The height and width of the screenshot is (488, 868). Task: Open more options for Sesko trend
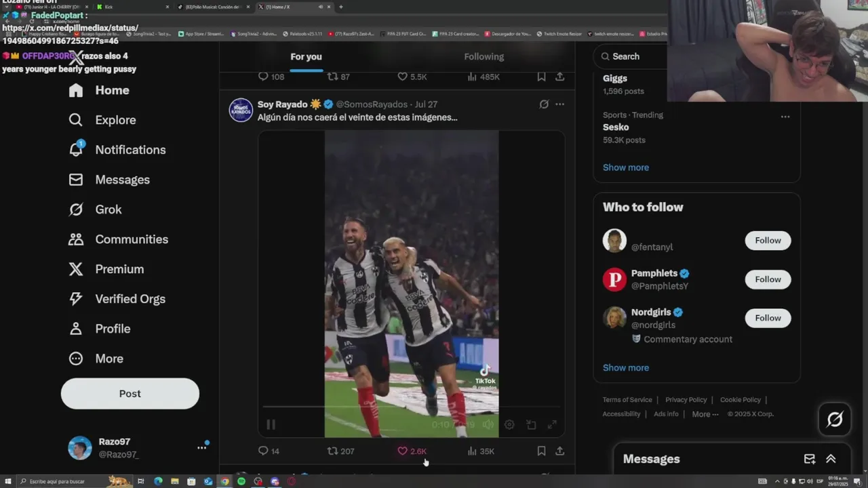785,117
